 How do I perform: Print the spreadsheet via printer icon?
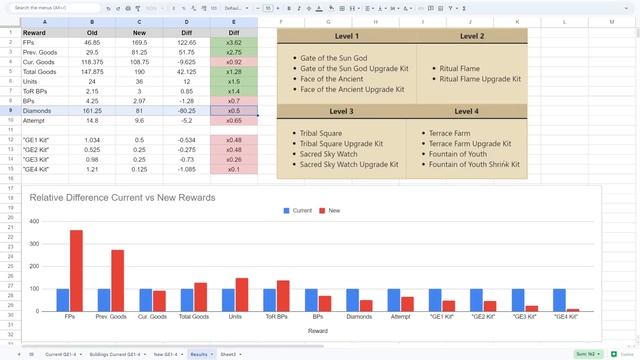tap(128, 8)
